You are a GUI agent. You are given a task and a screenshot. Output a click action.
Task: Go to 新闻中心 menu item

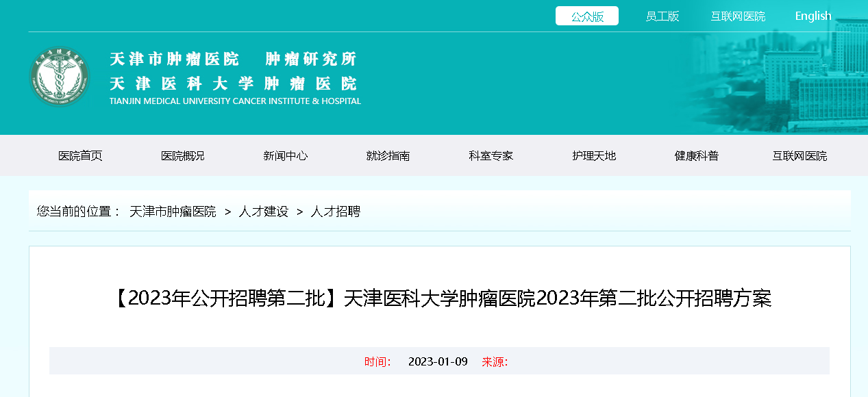(286, 156)
